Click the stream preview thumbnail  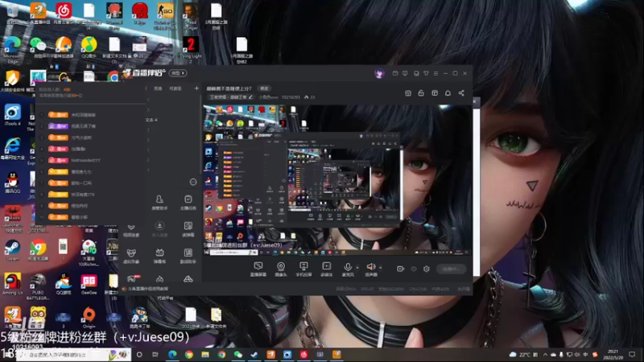coord(337,179)
